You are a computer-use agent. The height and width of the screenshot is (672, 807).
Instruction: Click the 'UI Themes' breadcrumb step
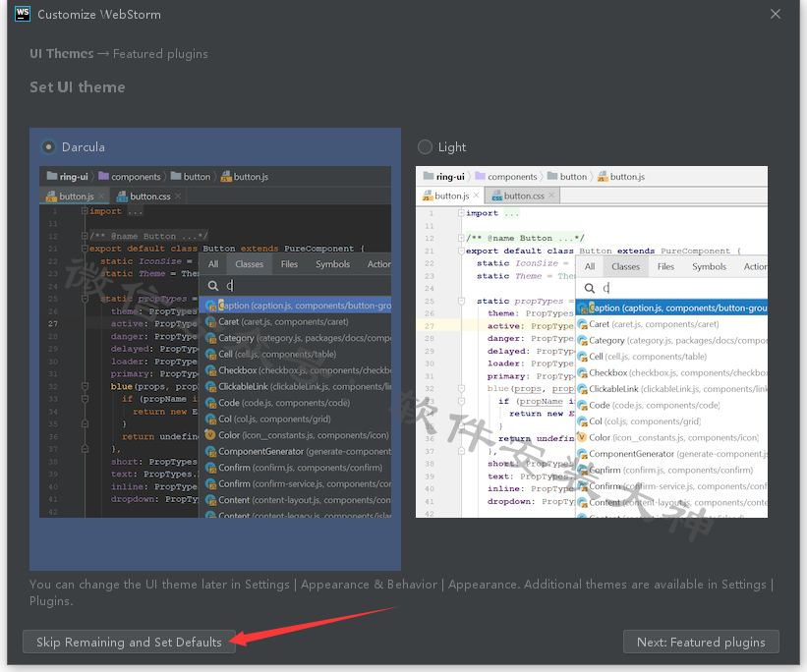pyautogui.click(x=62, y=53)
